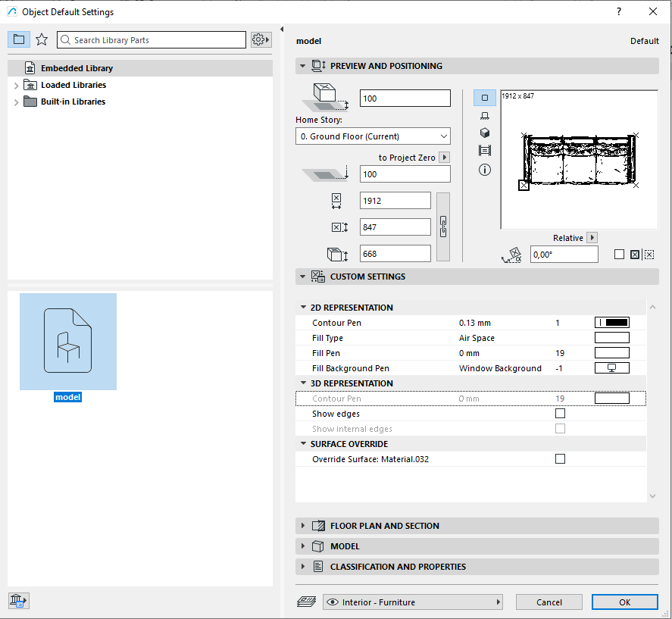Open the Fill Pen color swatch

click(x=611, y=353)
